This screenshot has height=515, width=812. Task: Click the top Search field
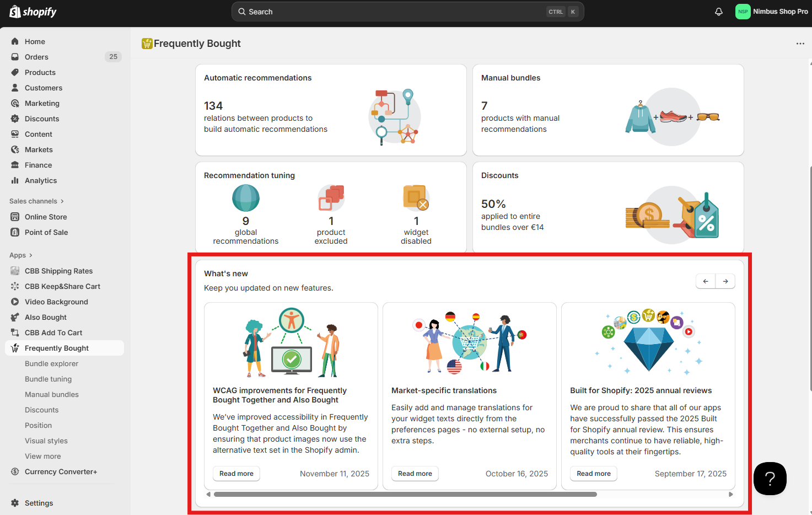coord(407,12)
